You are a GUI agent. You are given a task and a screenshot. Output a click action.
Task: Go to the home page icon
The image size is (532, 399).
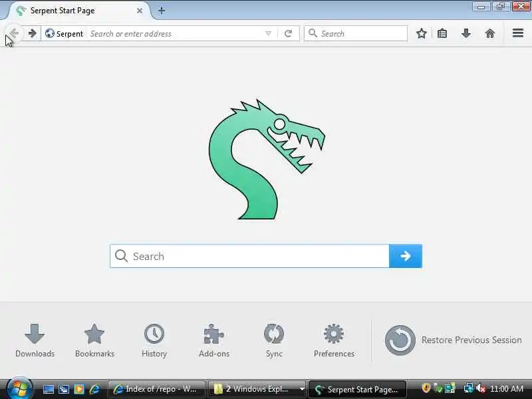490,33
